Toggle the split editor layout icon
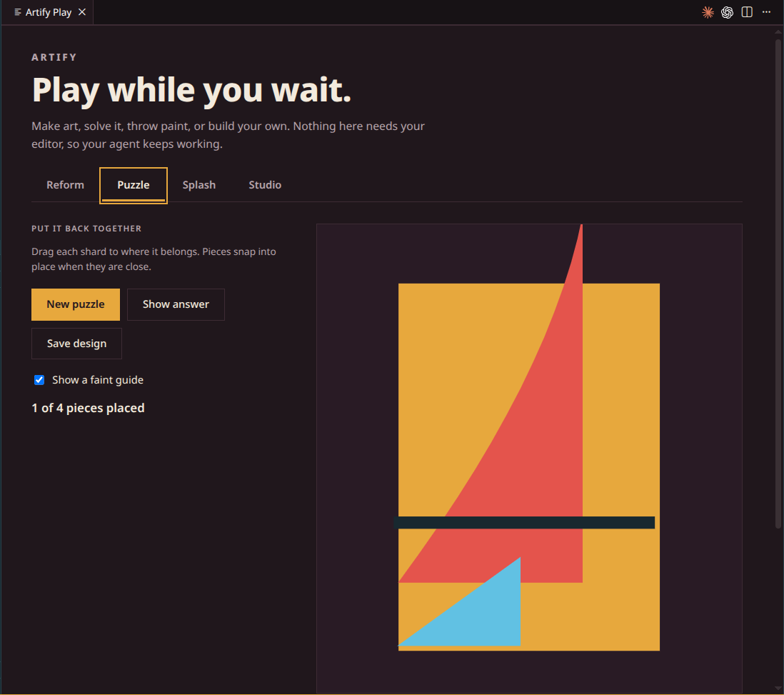The image size is (784, 695). click(746, 13)
